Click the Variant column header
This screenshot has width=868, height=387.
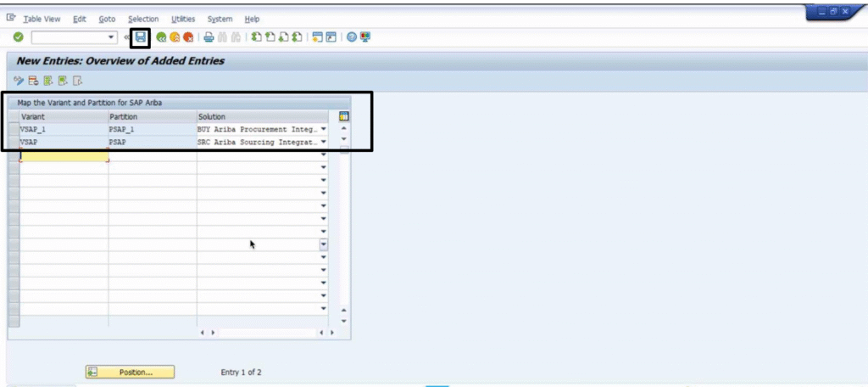click(x=64, y=116)
